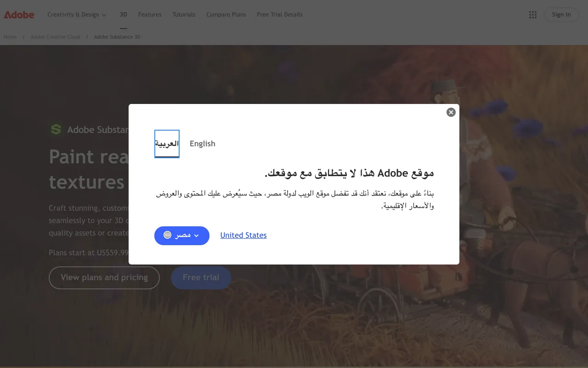
Task: Click the Adobe logo in header
Action: [x=19, y=15]
